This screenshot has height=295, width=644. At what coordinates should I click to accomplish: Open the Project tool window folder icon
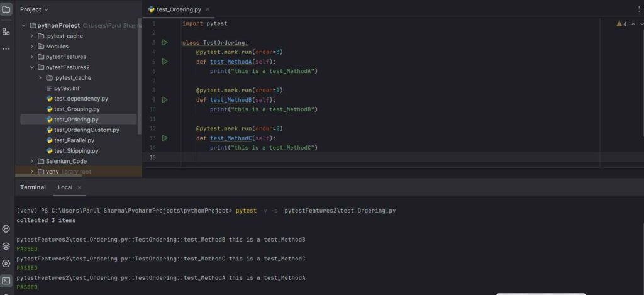click(x=6, y=9)
